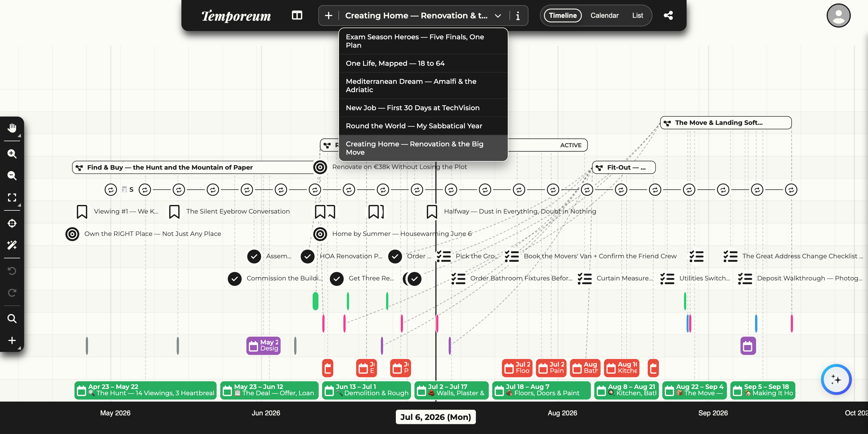Open Jul 18 – Aug 7 Floors, Doors & Paint
The image size is (868, 434).
point(541,390)
